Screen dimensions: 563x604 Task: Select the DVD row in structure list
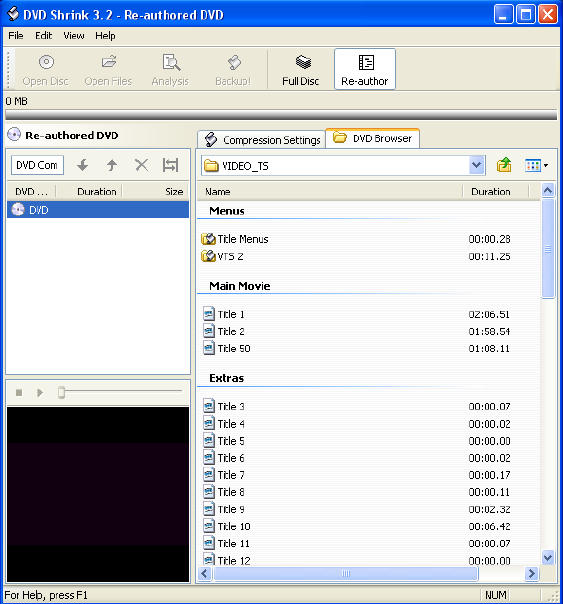pos(98,210)
